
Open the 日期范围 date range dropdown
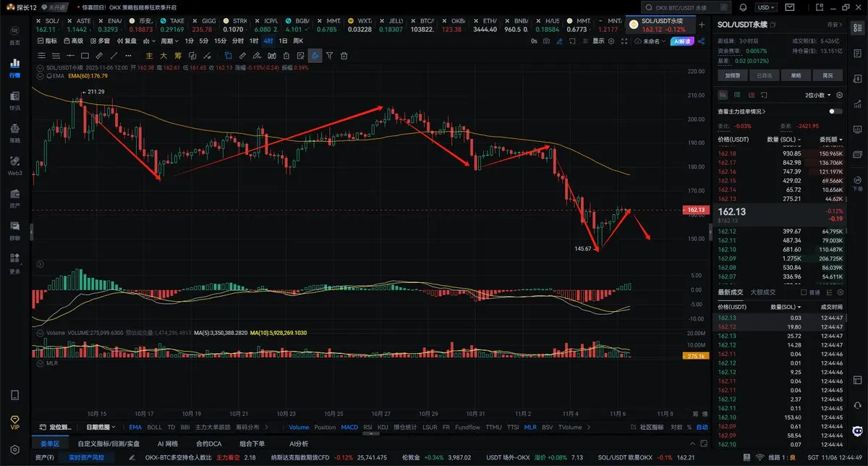(x=101, y=427)
